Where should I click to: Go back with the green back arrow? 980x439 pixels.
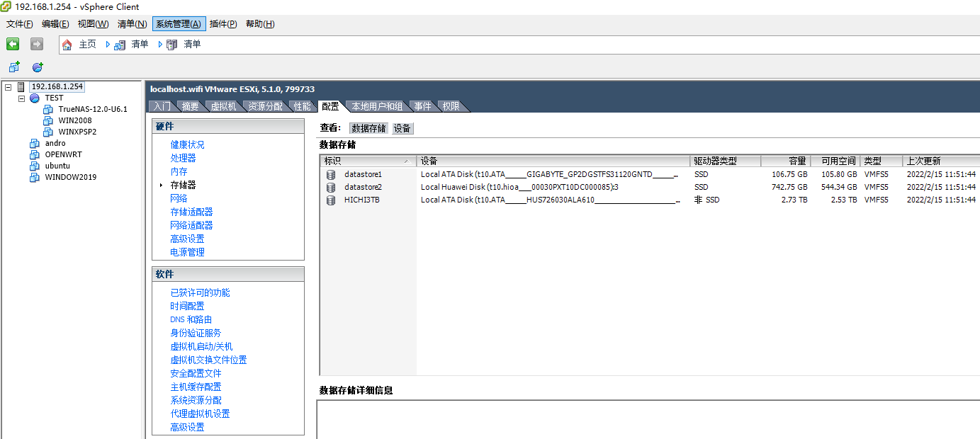pyautogui.click(x=13, y=44)
